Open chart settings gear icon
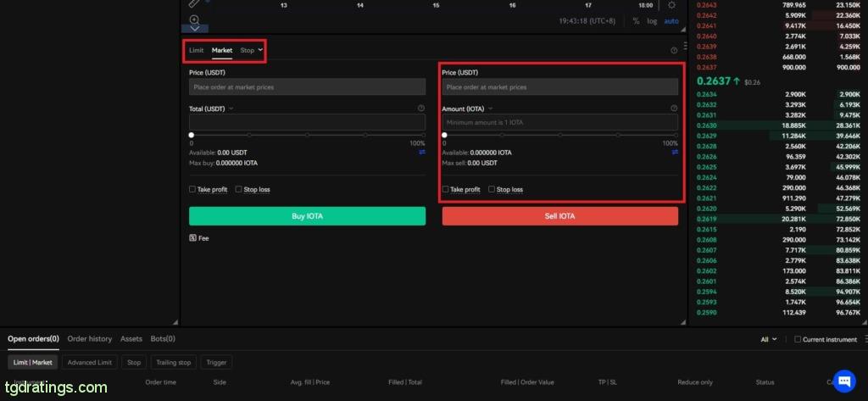 (x=671, y=5)
